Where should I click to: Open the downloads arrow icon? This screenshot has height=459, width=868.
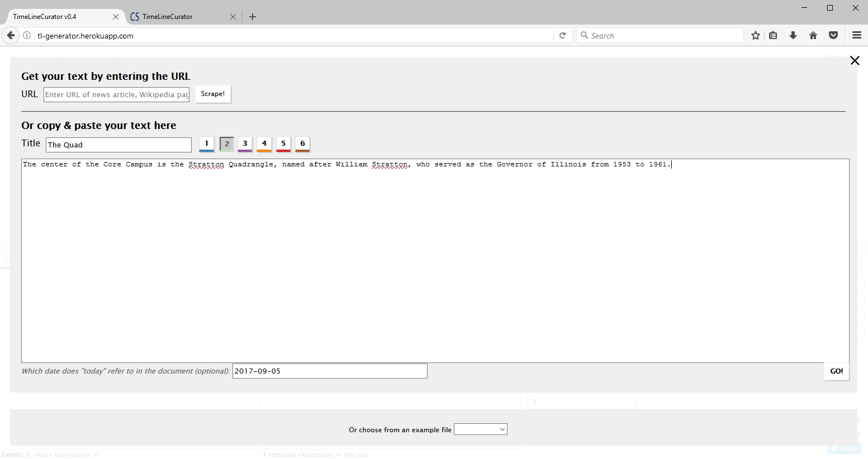pos(793,36)
